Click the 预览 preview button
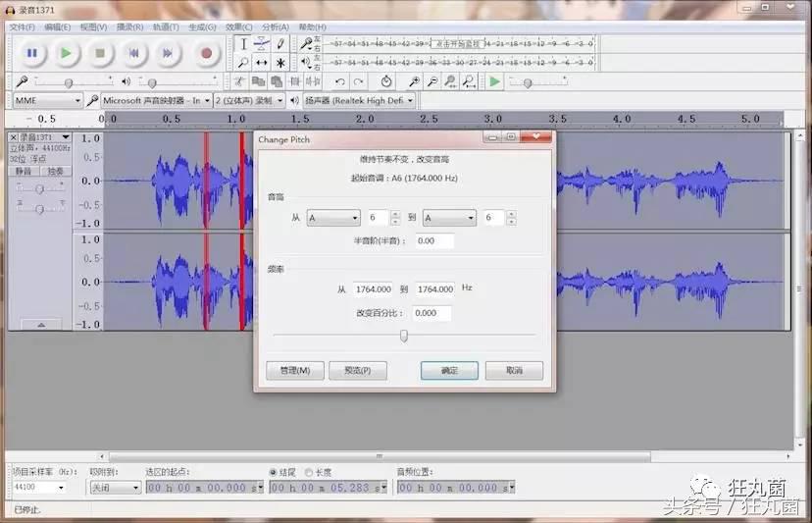Screen dimensions: 812x523 [357, 371]
